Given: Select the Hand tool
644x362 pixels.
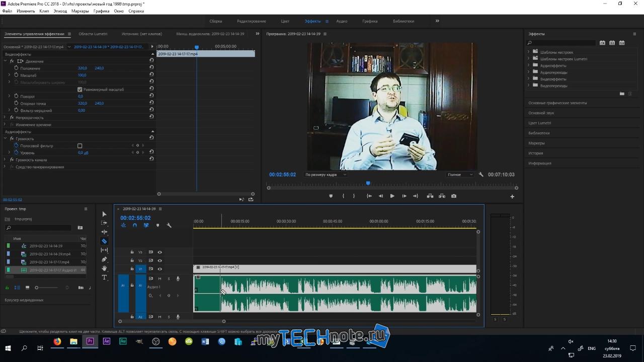Looking at the screenshot, I should pyautogui.click(x=104, y=268).
